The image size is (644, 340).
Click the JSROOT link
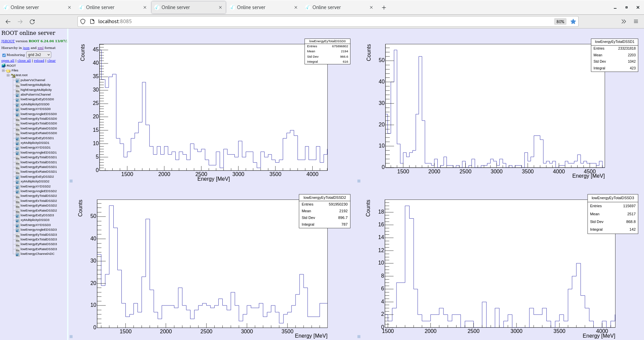click(x=8, y=41)
